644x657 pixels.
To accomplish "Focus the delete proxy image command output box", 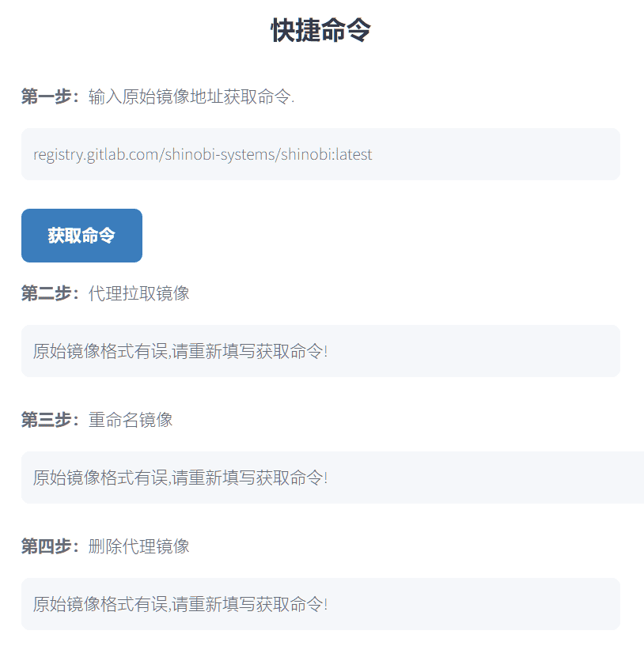I will pos(320,604).
